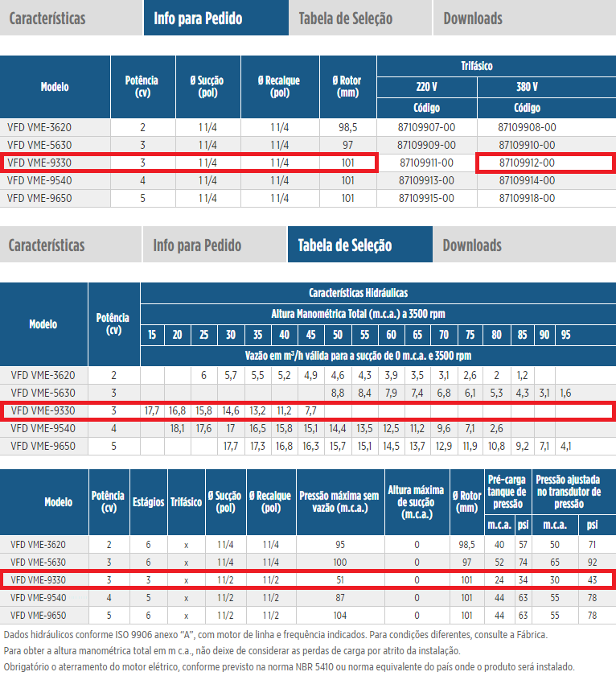Click the Altura máxima de sucção header

[417, 502]
